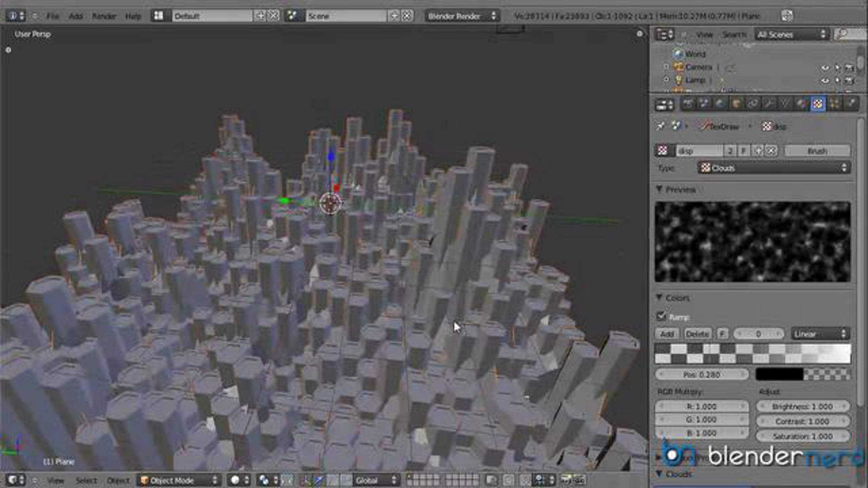Viewport: 868px width, 488px height.
Task: Open the Render menu
Action: pyautogui.click(x=103, y=16)
